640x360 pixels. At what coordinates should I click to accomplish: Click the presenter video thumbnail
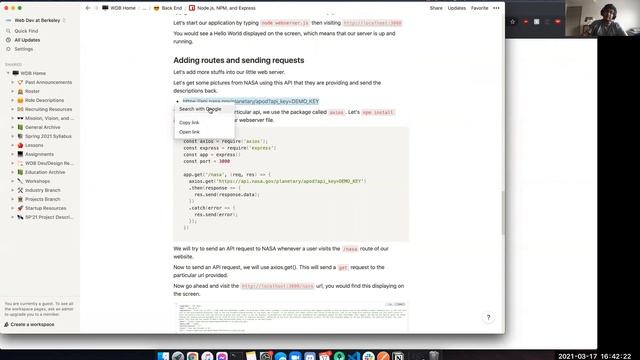[602, 18]
